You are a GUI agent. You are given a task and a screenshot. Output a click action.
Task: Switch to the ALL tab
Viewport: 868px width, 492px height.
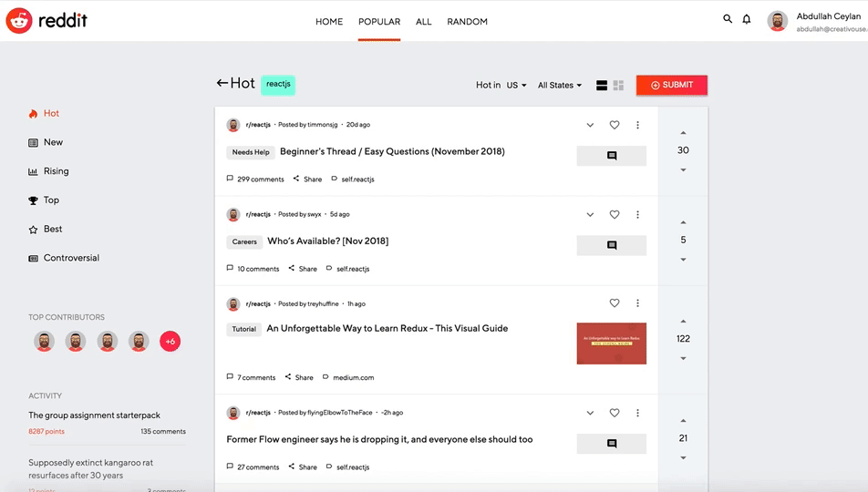click(x=423, y=22)
